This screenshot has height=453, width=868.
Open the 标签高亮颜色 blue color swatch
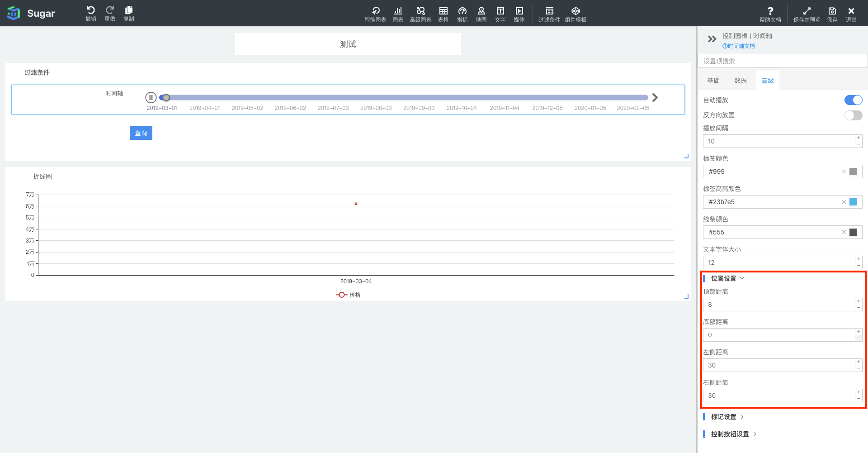pyautogui.click(x=853, y=202)
